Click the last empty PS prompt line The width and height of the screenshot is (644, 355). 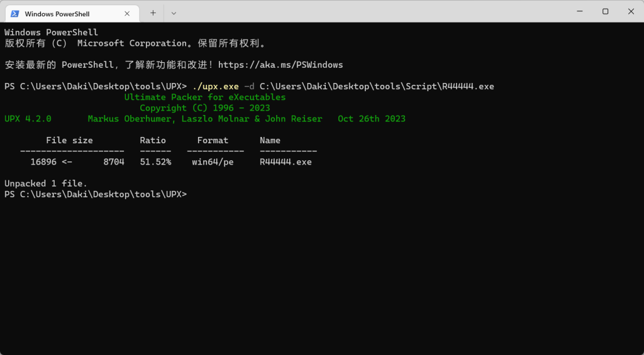(x=96, y=194)
